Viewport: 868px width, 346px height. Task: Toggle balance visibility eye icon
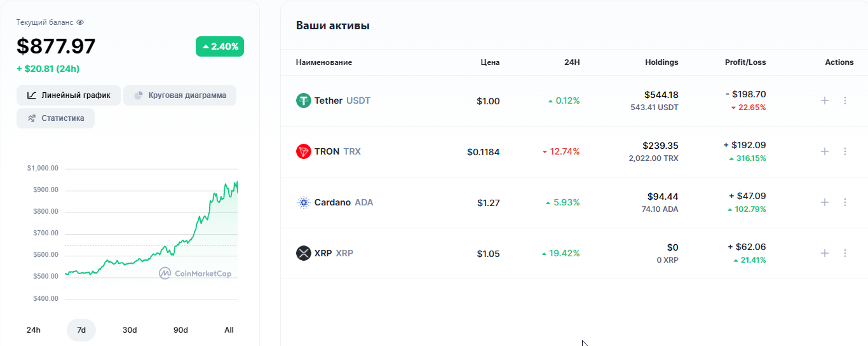[x=80, y=22]
